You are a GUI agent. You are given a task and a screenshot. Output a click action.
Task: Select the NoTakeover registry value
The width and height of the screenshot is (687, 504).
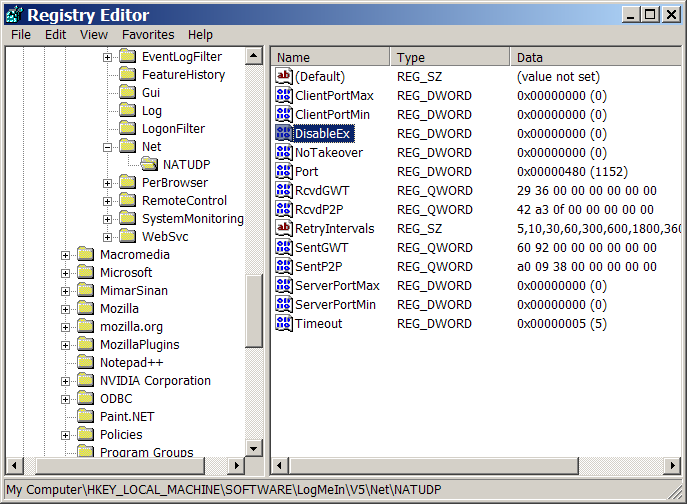click(328, 153)
